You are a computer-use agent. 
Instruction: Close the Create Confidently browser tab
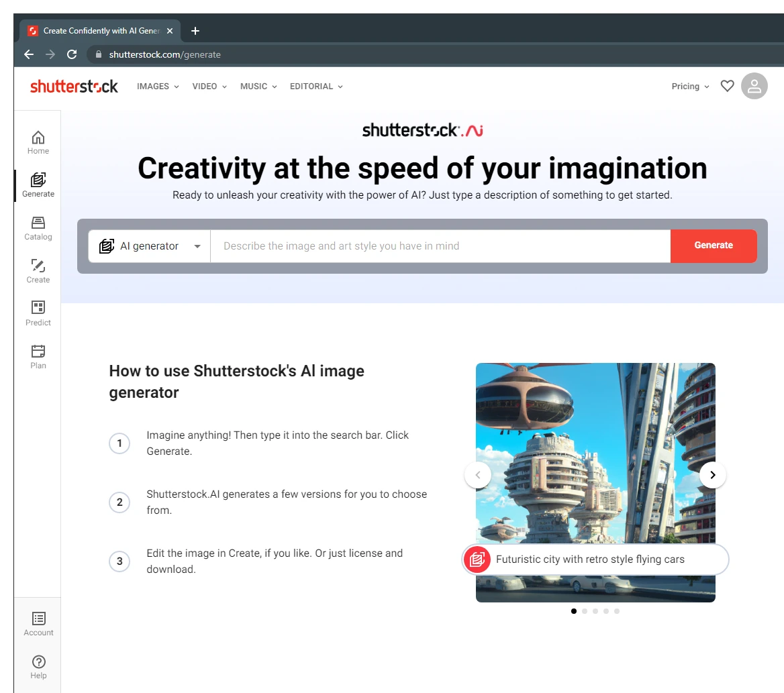(x=170, y=31)
